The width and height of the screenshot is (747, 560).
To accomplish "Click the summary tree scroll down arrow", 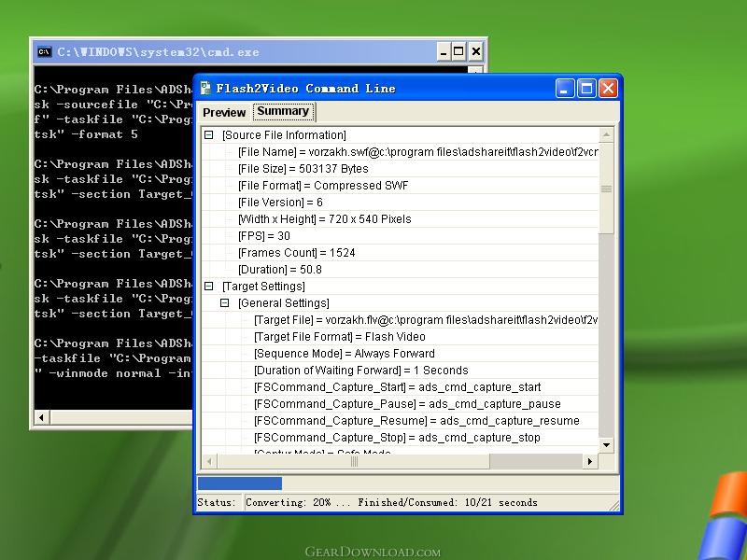I will pyautogui.click(x=606, y=445).
